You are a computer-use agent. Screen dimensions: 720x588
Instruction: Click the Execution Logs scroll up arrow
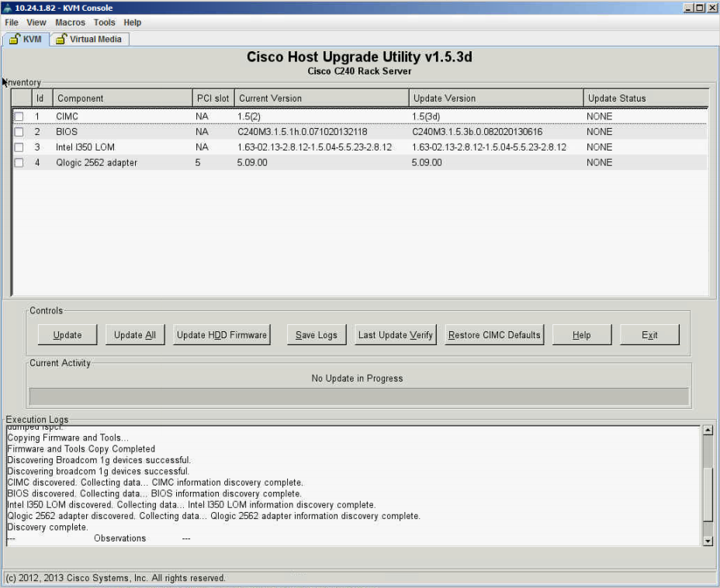708,431
